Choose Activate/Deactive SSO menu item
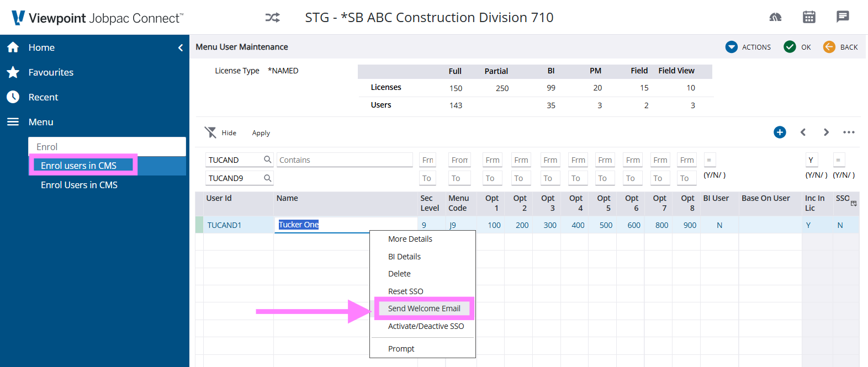The width and height of the screenshot is (868, 367). click(x=426, y=326)
